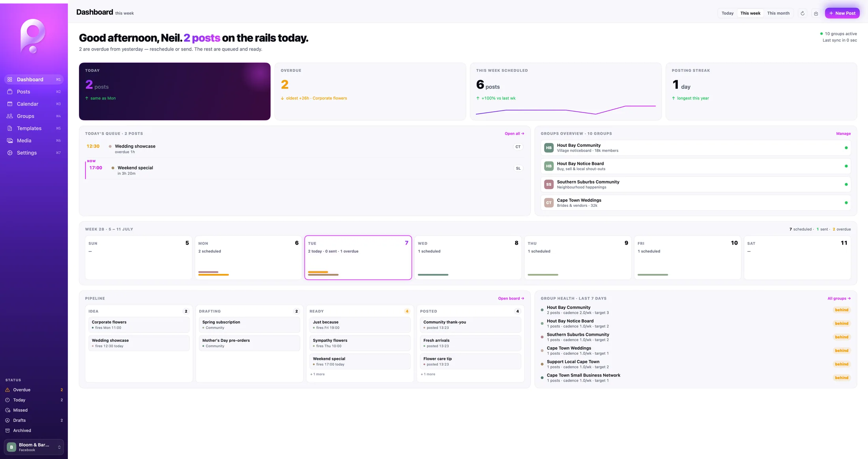868x459 pixels.
Task: Click the export icon beside refresh
Action: 816,13
